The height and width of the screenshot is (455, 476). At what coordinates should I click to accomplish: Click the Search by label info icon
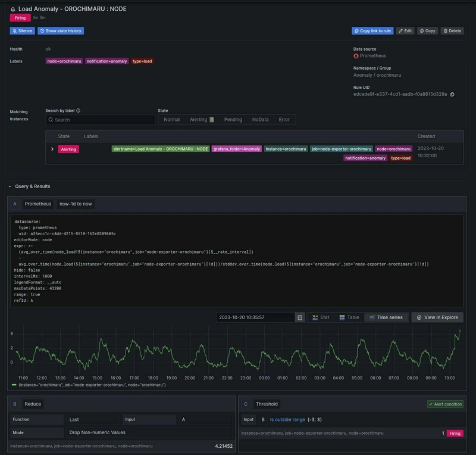[79, 111]
